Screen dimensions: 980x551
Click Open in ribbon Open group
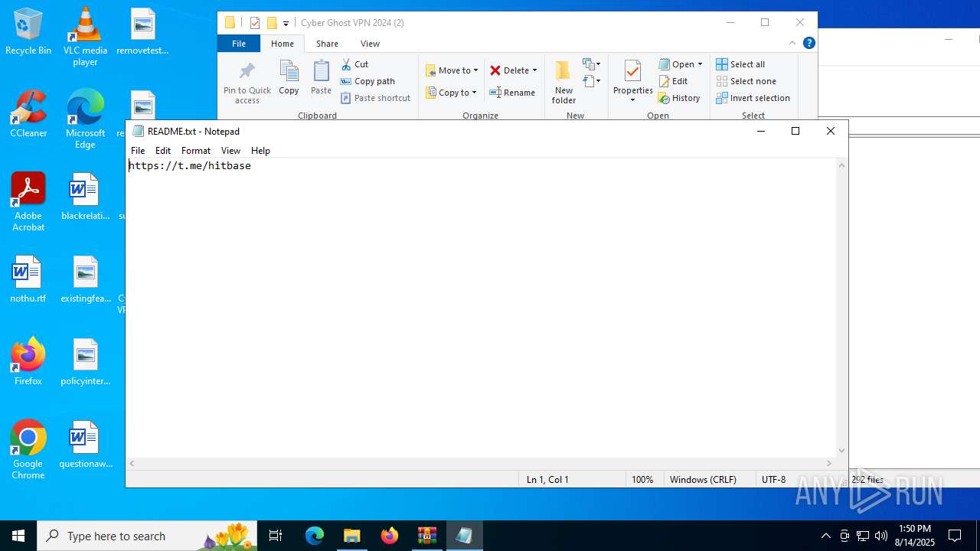(x=677, y=64)
